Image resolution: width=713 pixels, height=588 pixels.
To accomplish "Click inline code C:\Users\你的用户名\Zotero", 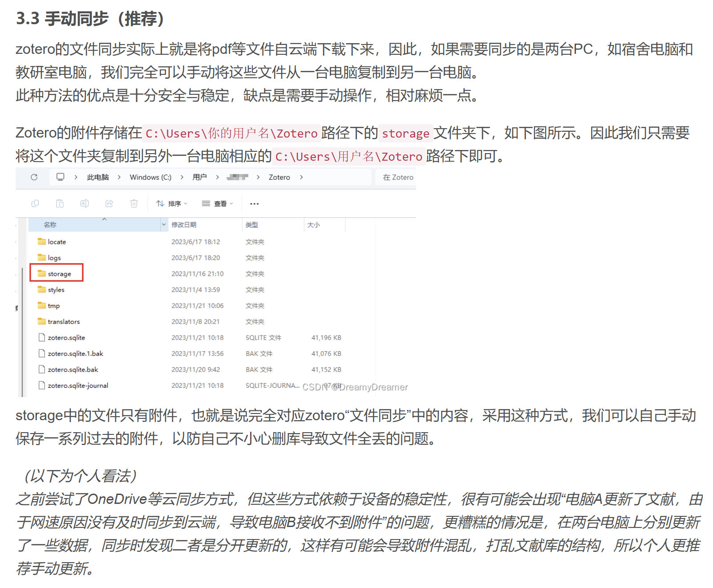I will pos(232,133).
